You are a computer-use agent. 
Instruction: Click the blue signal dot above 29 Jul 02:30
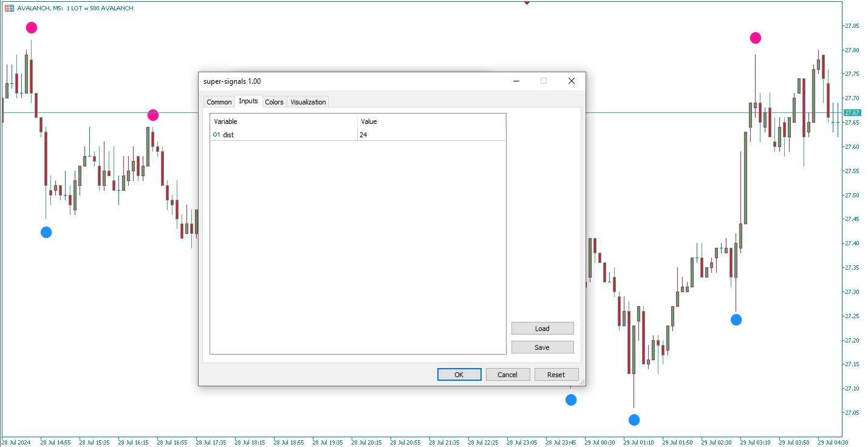(x=736, y=319)
